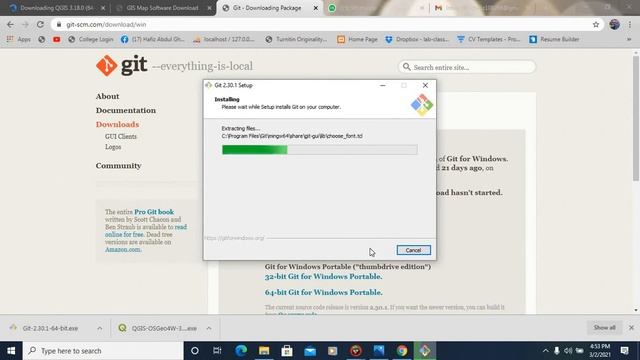Click the Chrome back arrow

tap(10, 24)
